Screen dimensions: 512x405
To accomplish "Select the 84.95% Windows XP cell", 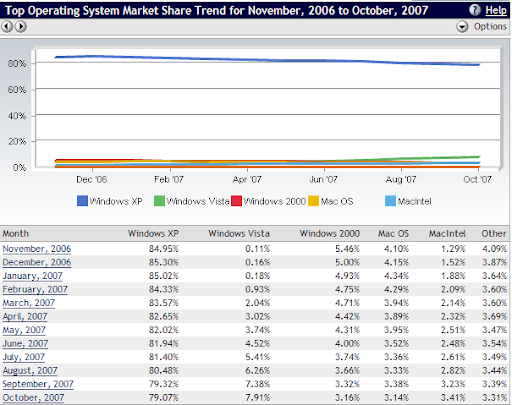I will tap(164, 249).
